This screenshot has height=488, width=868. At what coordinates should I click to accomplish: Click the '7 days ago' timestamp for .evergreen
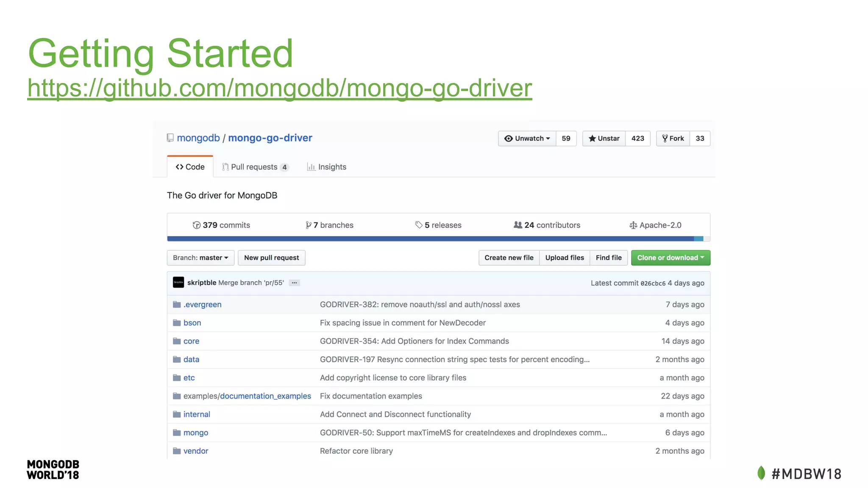[685, 305]
